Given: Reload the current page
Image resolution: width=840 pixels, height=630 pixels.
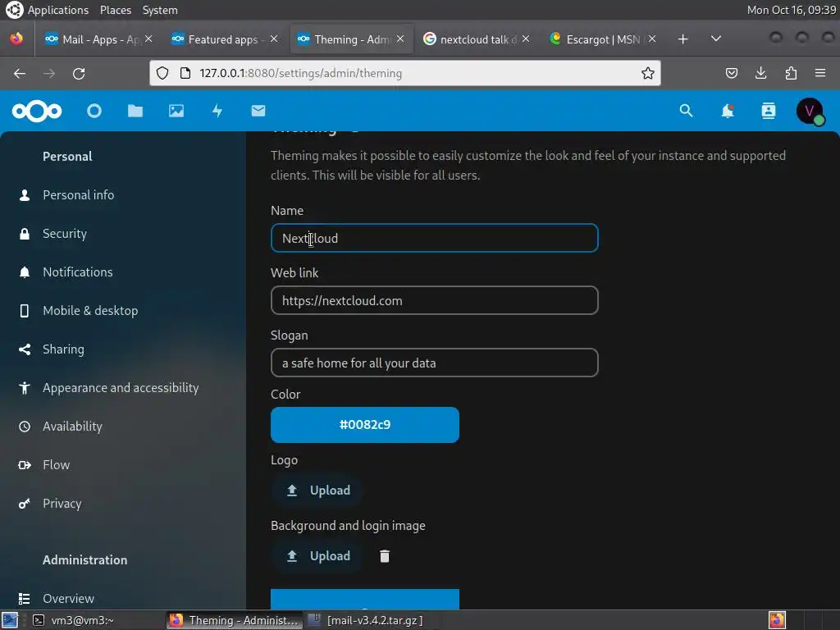Looking at the screenshot, I should pos(79,73).
